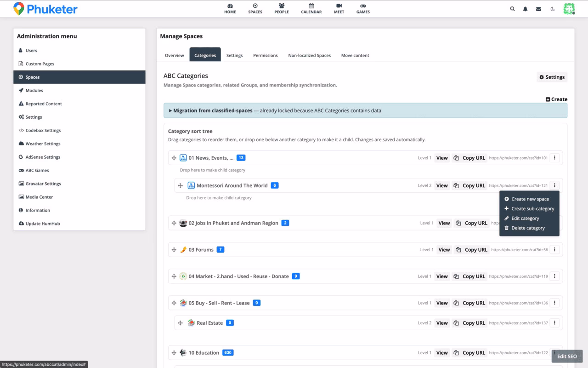Open ABC Games admin item
Screen dimensions: 588x368
[79, 171]
